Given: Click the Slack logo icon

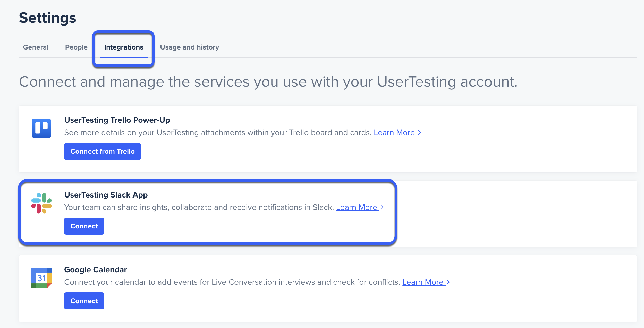Looking at the screenshot, I should 41,203.
